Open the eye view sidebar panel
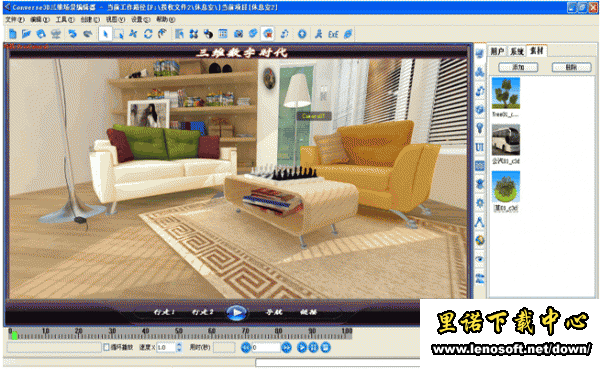The image size is (600, 369). coord(480,259)
